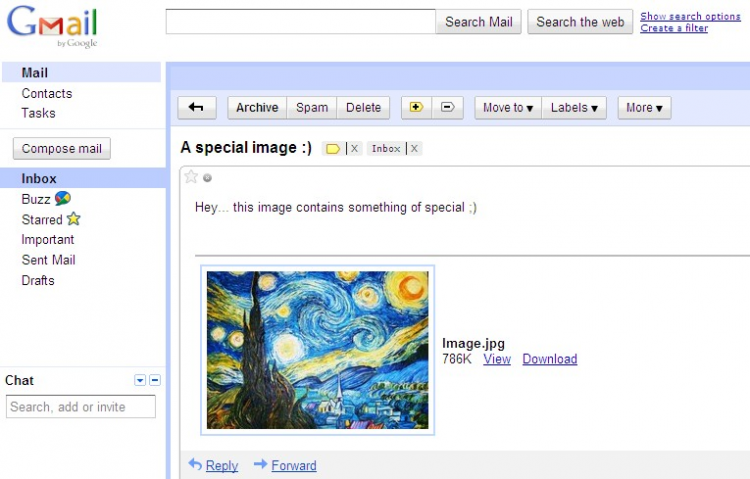Viewport: 750px width, 479px height.
Task: Open the Chat options dropdown arrow
Action: click(140, 380)
